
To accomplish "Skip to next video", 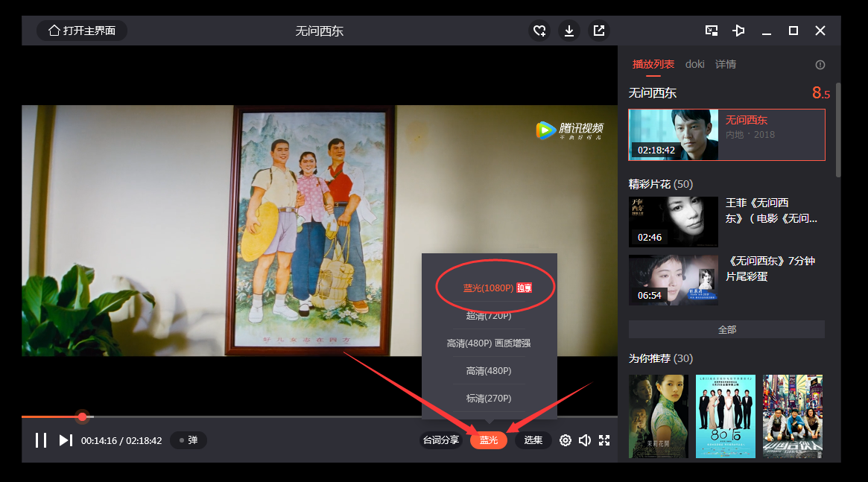I will click(66, 440).
